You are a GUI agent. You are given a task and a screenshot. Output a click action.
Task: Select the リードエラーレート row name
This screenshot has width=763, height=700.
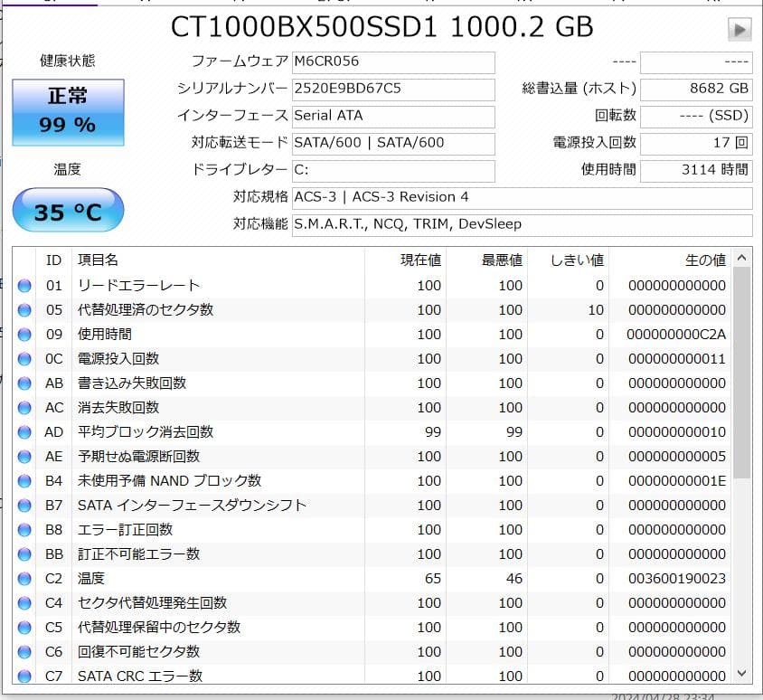click(138, 285)
